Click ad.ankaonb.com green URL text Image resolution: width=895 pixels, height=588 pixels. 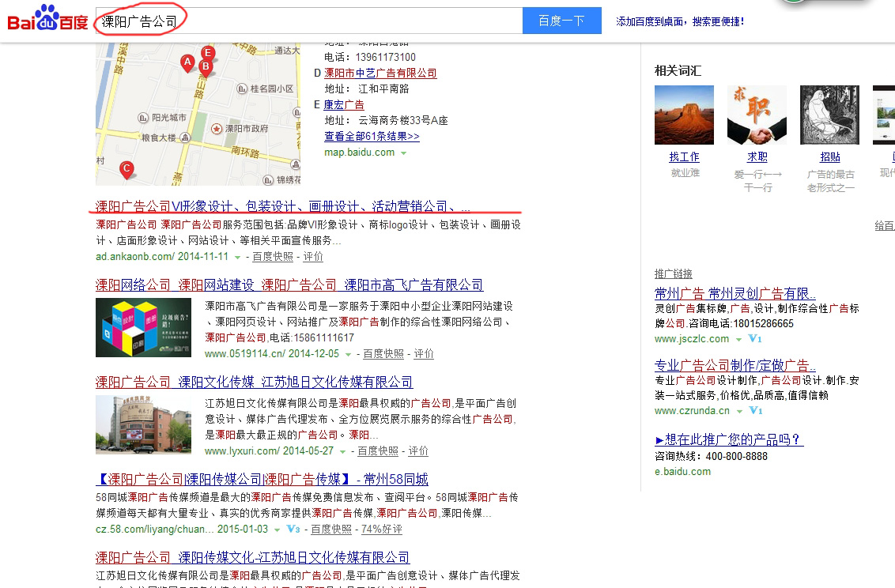(134, 257)
